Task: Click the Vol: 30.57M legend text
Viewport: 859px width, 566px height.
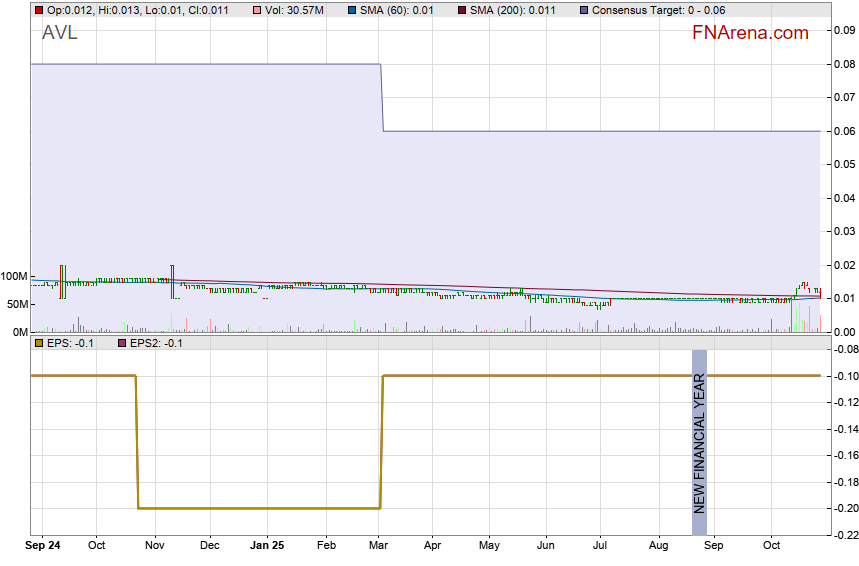Action: click(x=294, y=10)
